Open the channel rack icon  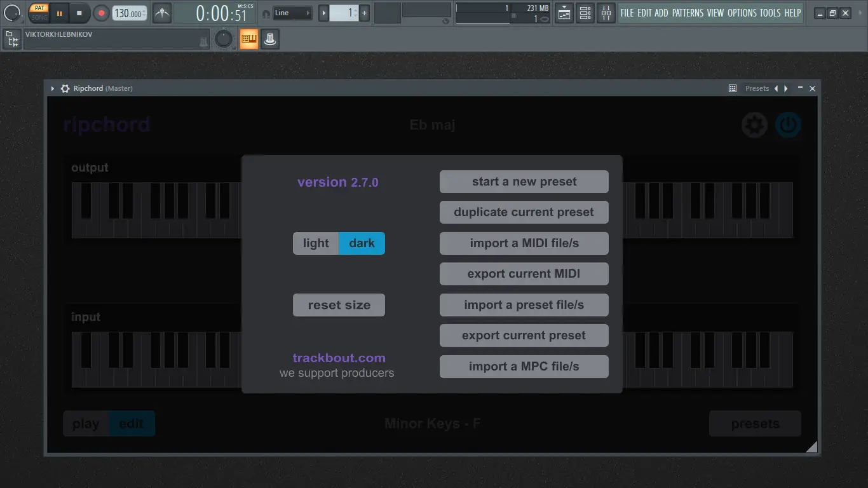[585, 13]
